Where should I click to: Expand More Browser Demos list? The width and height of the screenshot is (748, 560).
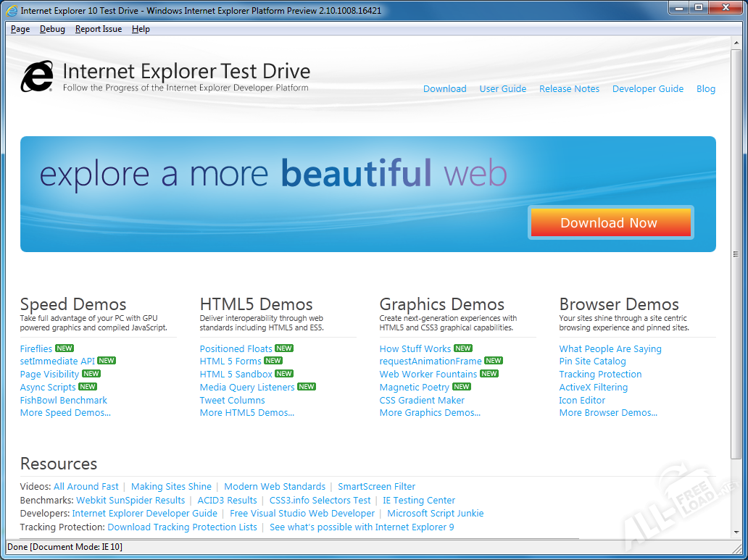pos(608,413)
